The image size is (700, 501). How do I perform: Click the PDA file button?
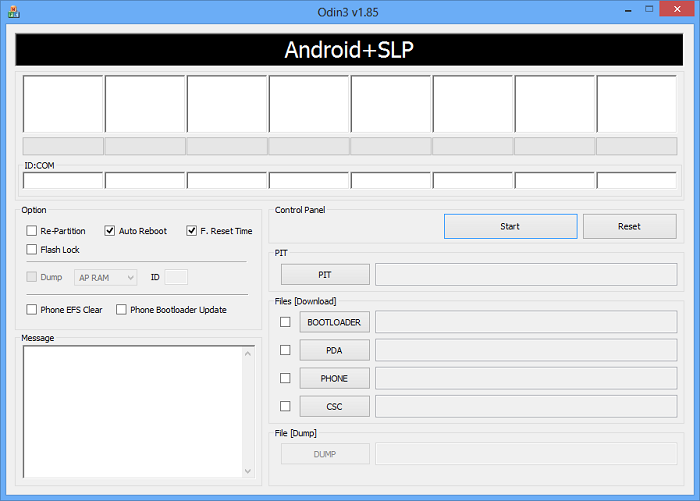(x=334, y=350)
